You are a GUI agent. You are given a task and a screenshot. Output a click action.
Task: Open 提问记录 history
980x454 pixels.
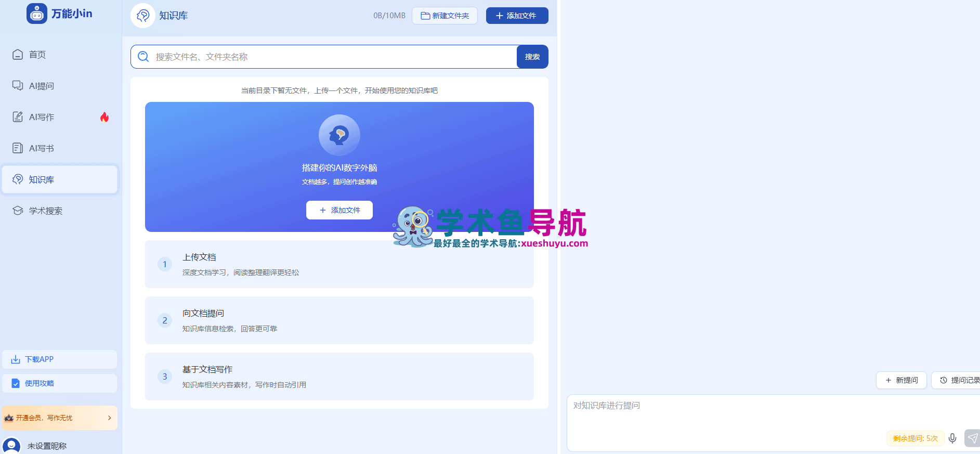(x=957, y=380)
